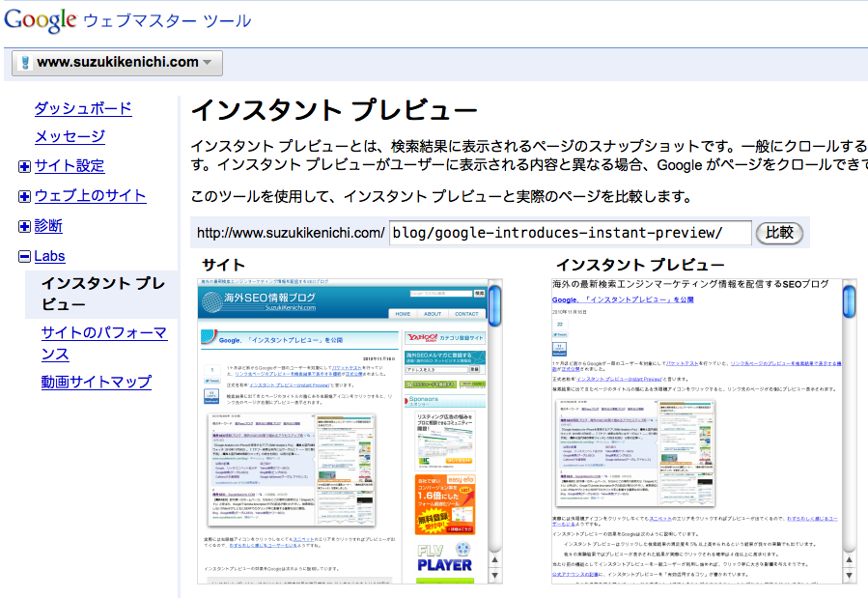Click the site status icon beside www.suzukikenichi.com

point(25,63)
